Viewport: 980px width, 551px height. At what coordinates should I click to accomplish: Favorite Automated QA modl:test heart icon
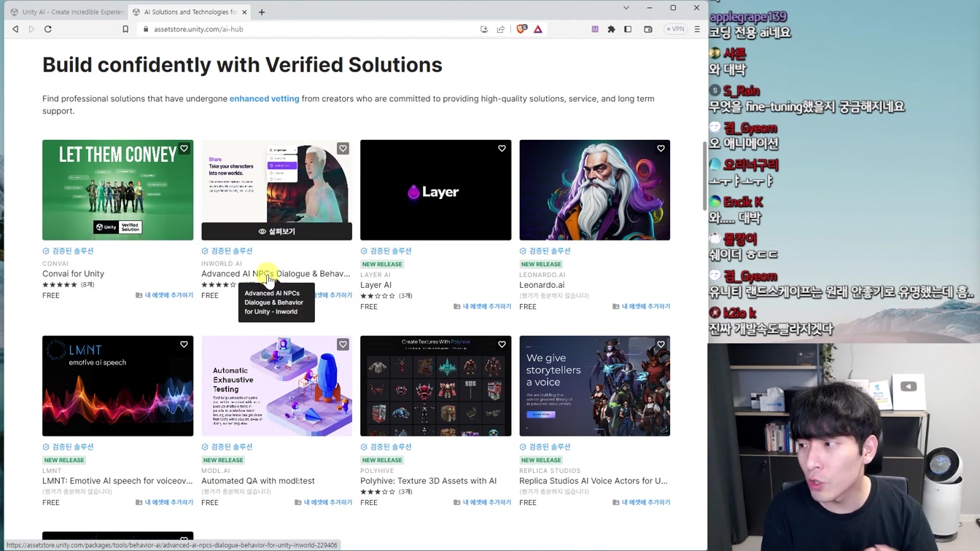coord(343,345)
